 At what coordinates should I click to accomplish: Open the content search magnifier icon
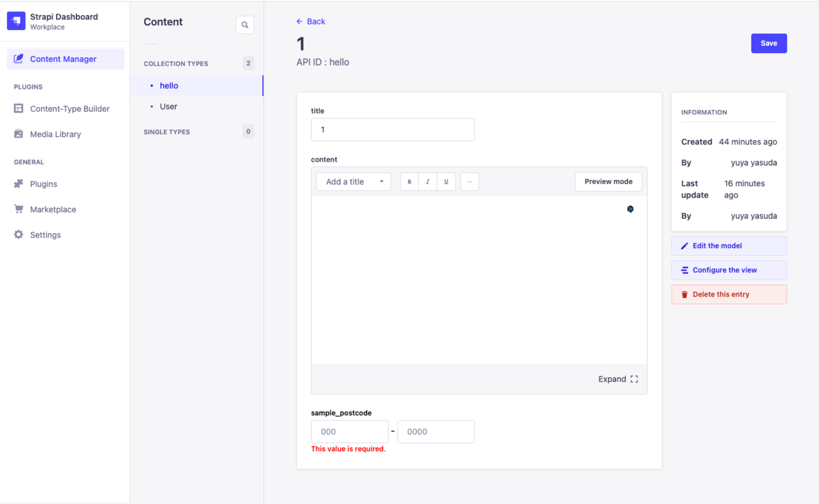click(245, 25)
